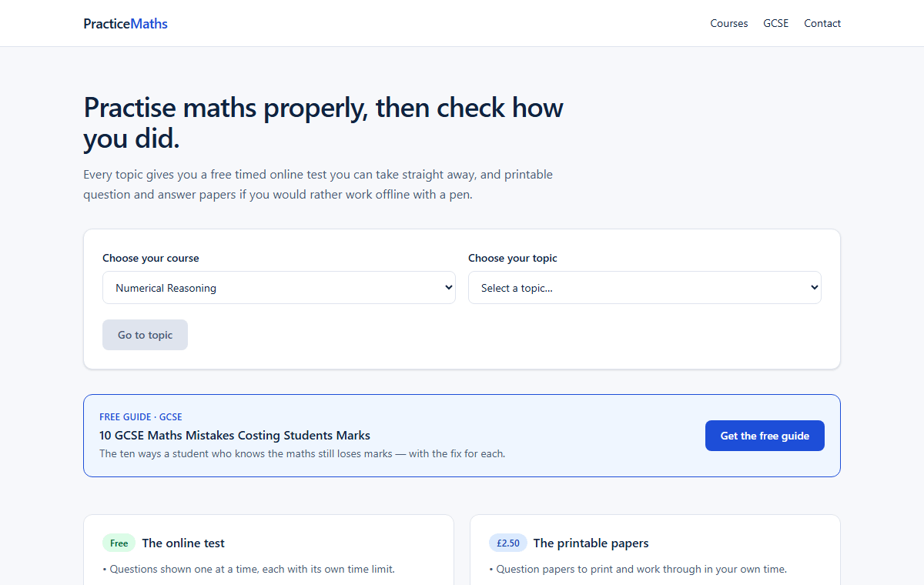Click the Get the free guide button
Screen dimensions: 924x585
pos(765,436)
